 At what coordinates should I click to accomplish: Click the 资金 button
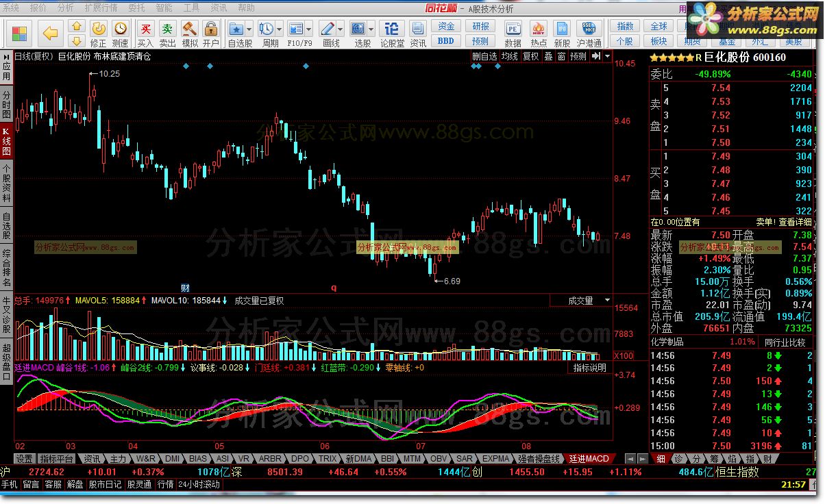tap(447, 26)
